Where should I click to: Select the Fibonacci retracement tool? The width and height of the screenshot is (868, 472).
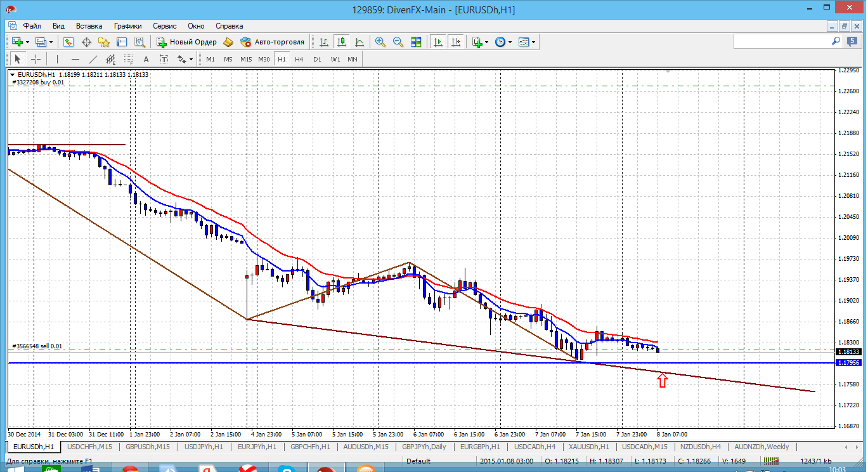pyautogui.click(x=129, y=59)
